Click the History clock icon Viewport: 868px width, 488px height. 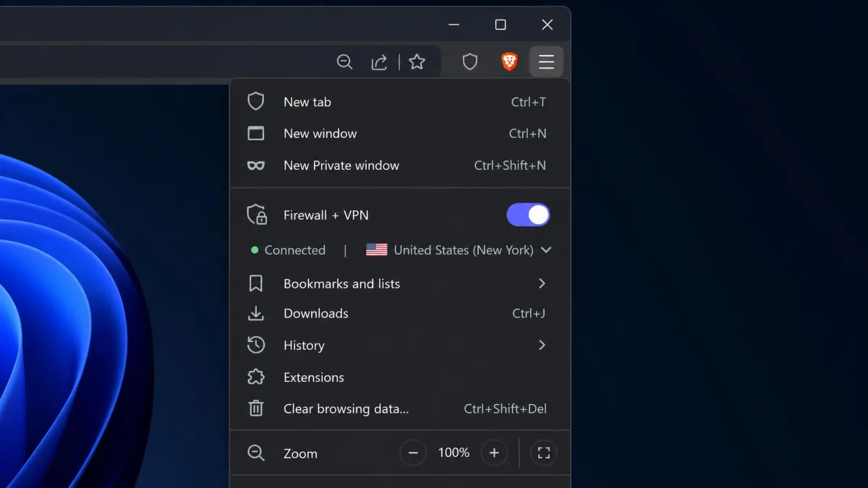(x=256, y=345)
